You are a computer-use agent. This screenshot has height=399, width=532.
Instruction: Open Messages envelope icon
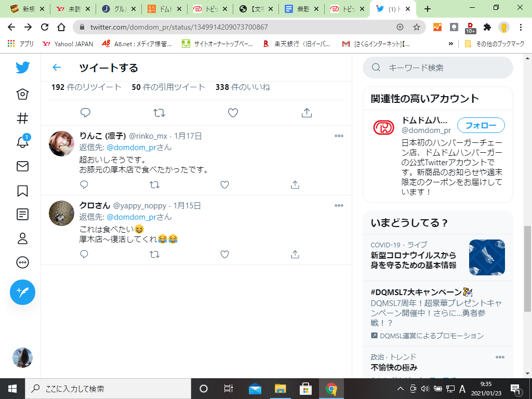click(23, 166)
